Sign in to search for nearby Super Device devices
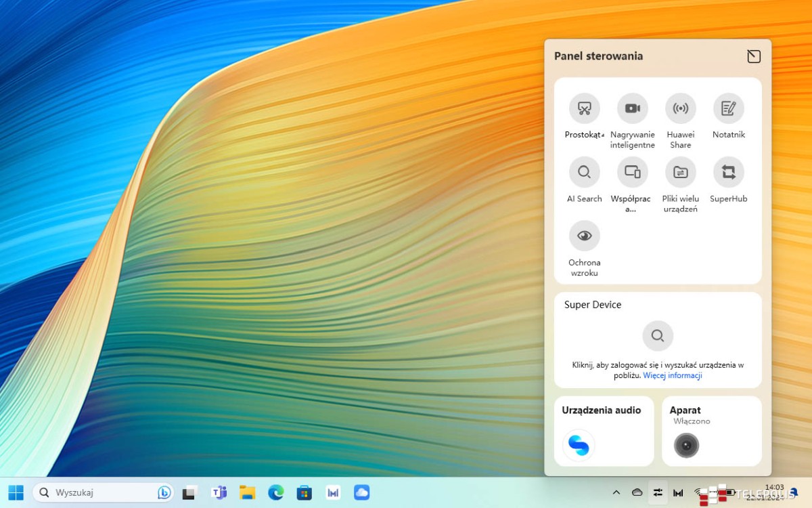812x508 pixels. 657,335
